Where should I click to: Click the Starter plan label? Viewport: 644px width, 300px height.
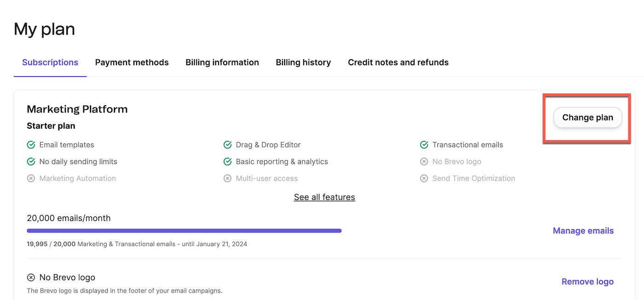(x=51, y=126)
